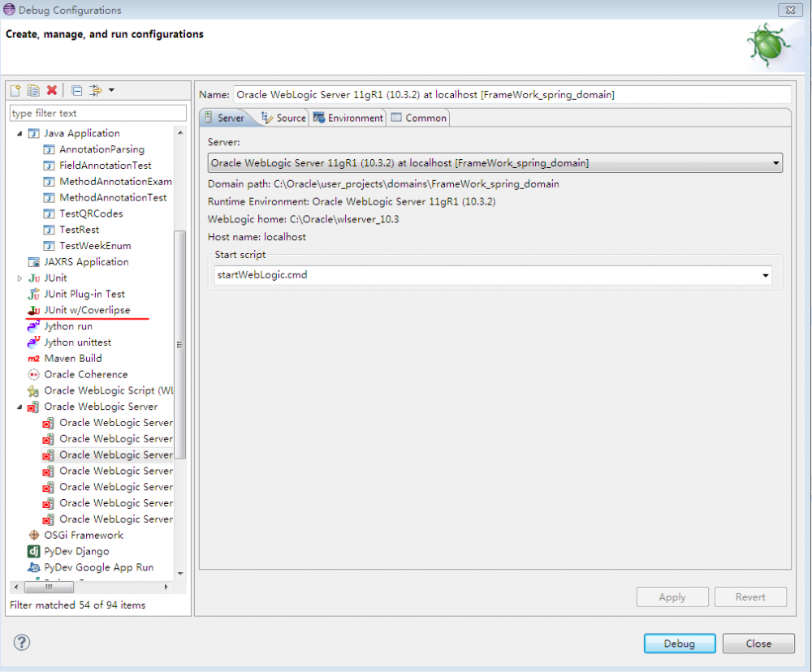Screen dimensions: 812x672
Task: Collapse the Java Application tree node
Action: click(19, 134)
